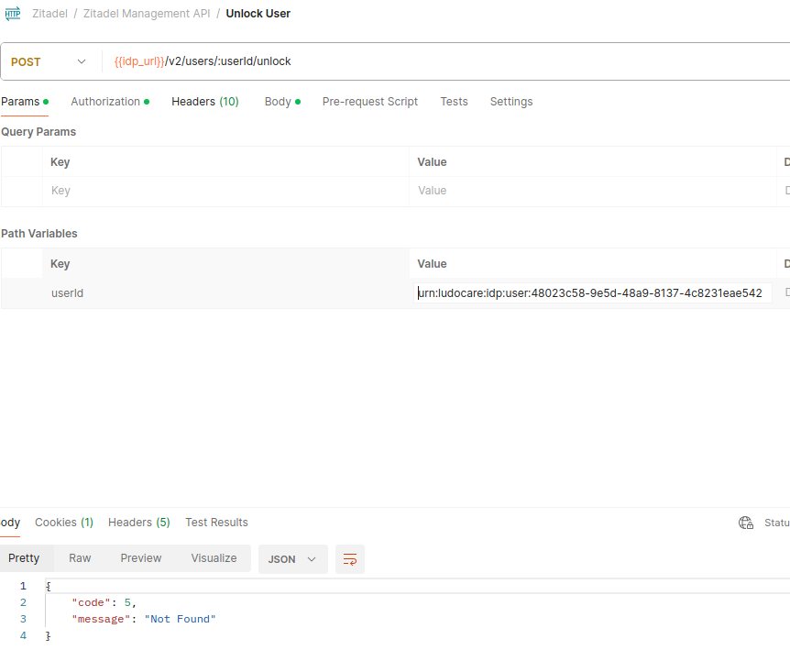Open the JSON format dropdown
790x672 pixels.
tap(292, 559)
